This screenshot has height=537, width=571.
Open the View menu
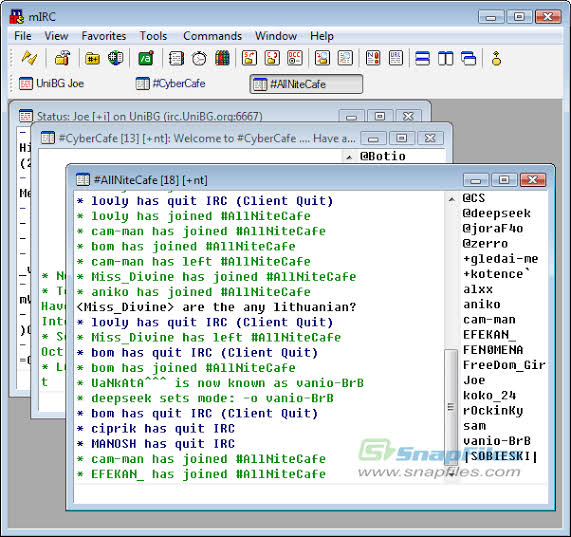(x=56, y=36)
